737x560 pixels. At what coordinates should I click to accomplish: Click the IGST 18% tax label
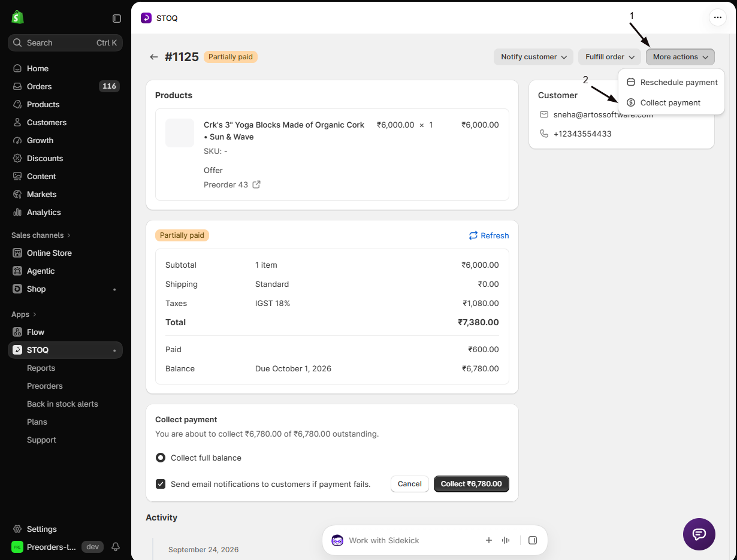click(273, 303)
